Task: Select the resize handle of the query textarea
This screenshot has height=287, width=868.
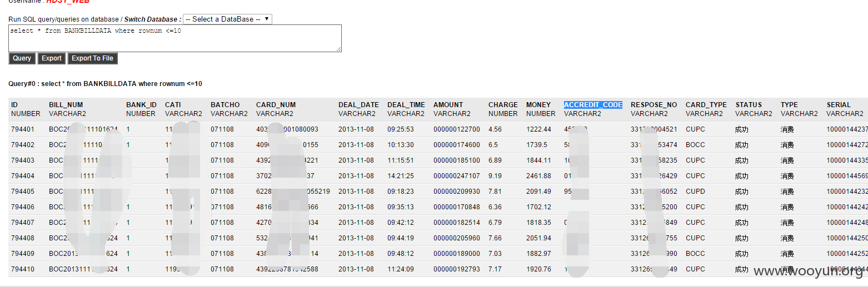Action: click(x=338, y=49)
